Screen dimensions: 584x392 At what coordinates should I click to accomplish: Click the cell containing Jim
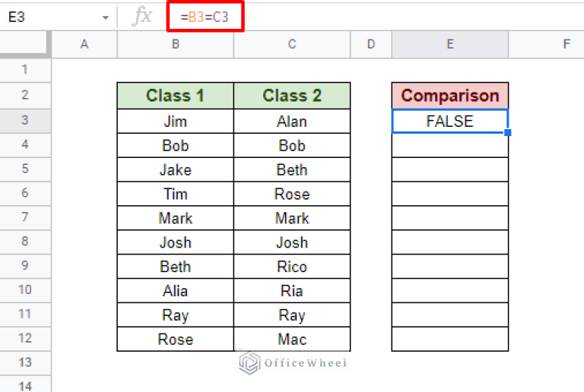[176, 122]
